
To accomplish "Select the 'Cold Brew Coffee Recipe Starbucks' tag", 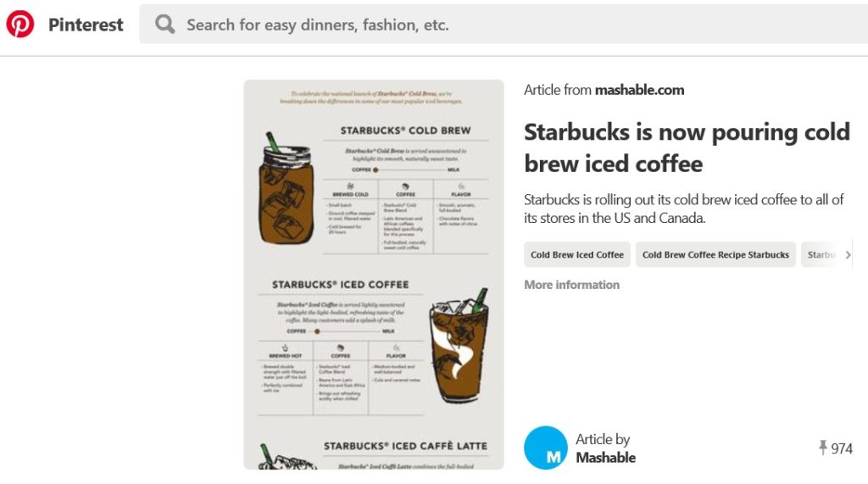I will coord(715,255).
